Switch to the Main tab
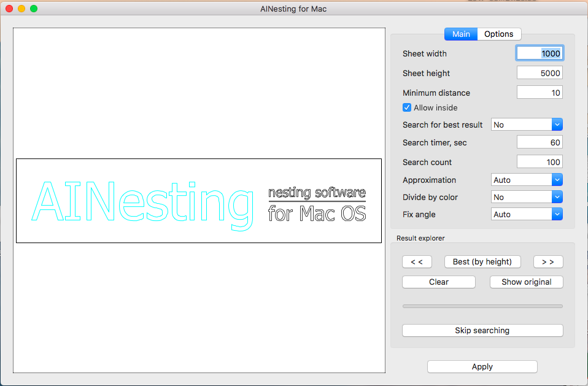 coord(461,34)
